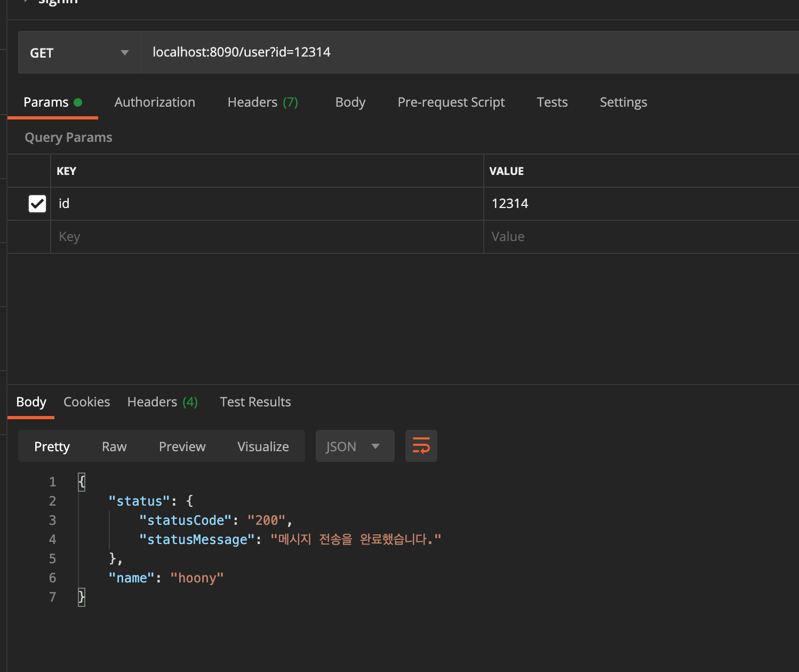This screenshot has height=672, width=799.
Task: Click the "statusCode" key in response
Action: [x=186, y=521]
